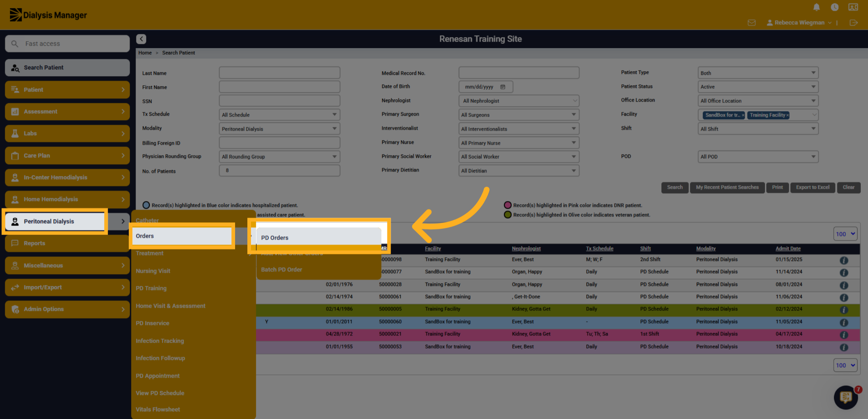This screenshot has width=868, height=419.
Task: Open the Peritoneal Dialysis sidebar menu
Action: coord(67,221)
